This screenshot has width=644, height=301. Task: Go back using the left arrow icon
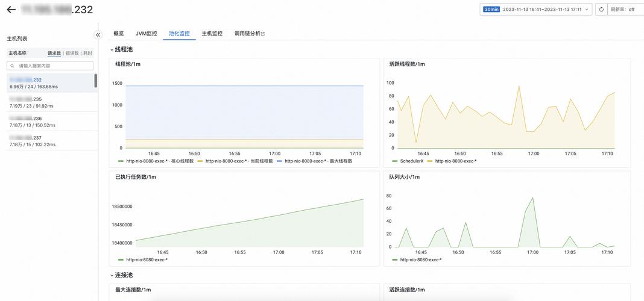(x=11, y=10)
